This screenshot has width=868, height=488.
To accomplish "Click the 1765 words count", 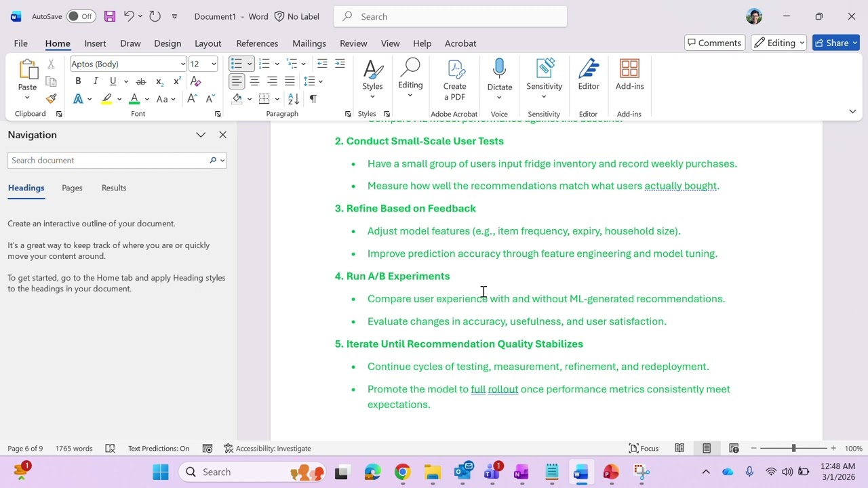I will 74,449.
